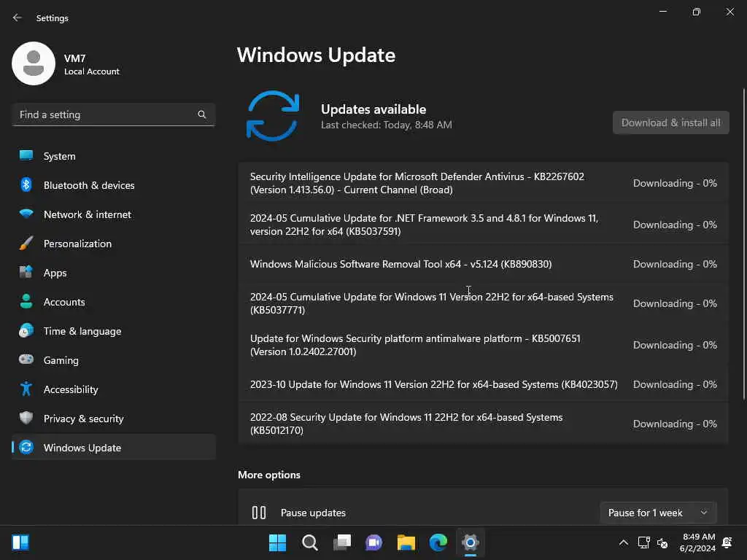This screenshot has width=747, height=560.
Task: Click the More options heading
Action: (269, 475)
